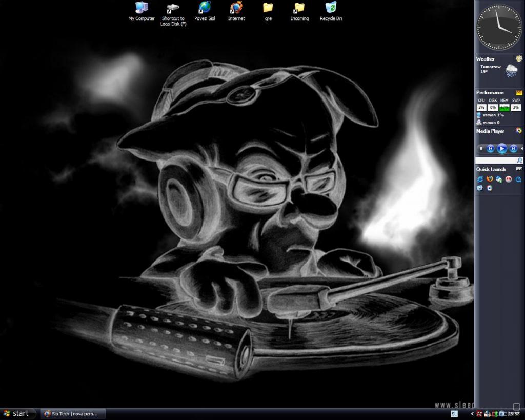Launch Windows Media Player from Quick Launch
The image size is (525, 420).
tap(490, 188)
